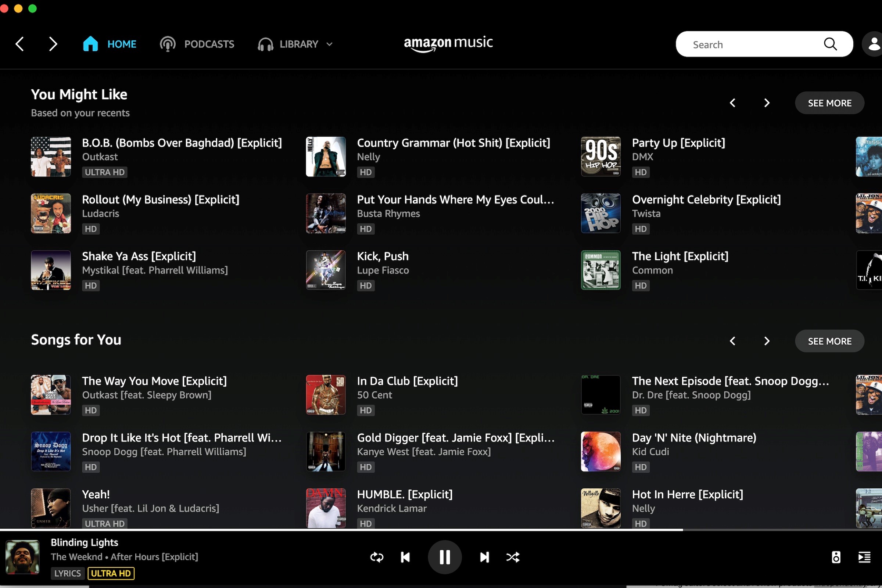Click SEE MORE for Songs for You
This screenshot has height=588, width=882.
829,341
